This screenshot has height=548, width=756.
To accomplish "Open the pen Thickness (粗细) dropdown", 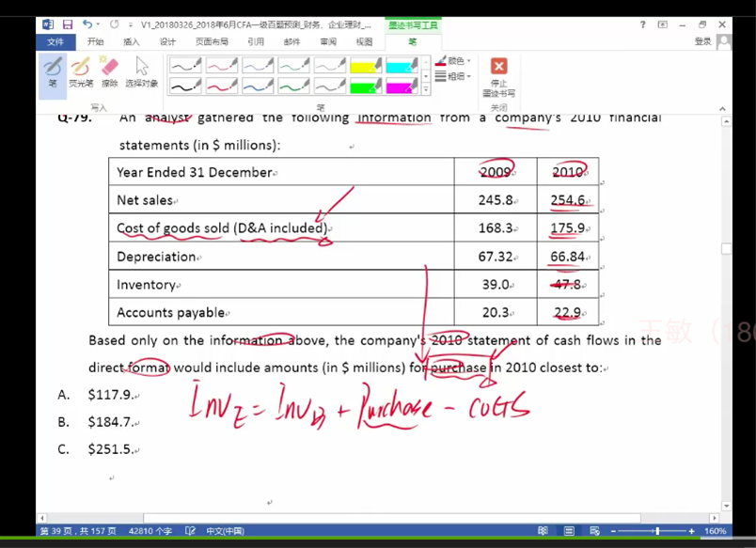I will 453,76.
